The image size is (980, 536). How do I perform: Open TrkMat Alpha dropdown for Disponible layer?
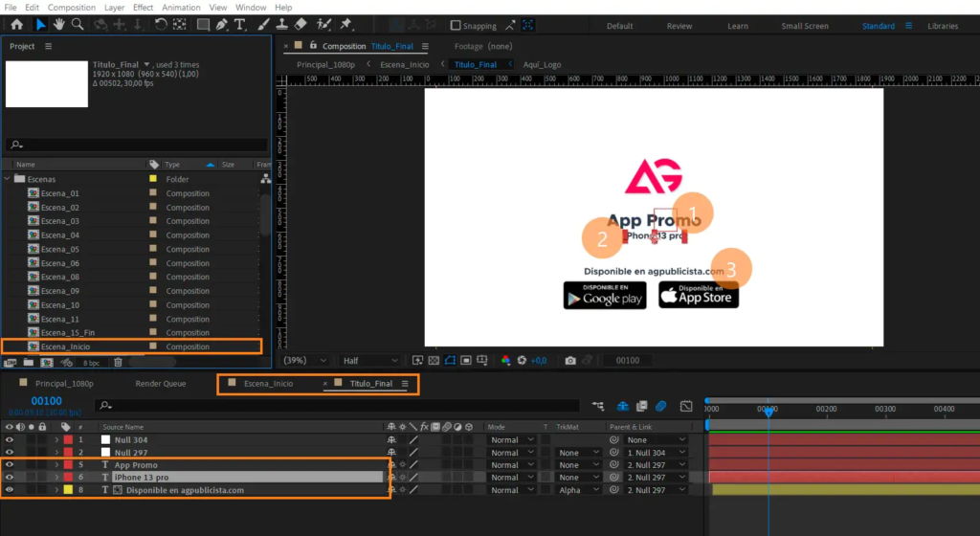(x=579, y=490)
